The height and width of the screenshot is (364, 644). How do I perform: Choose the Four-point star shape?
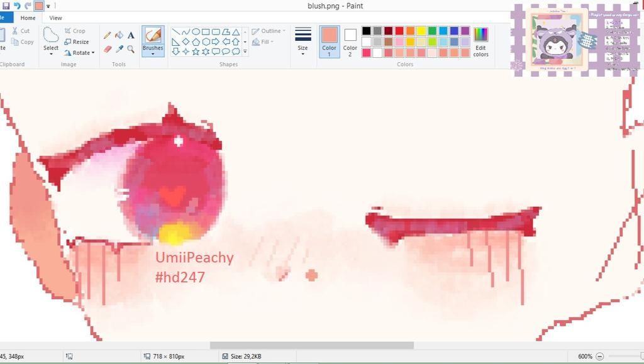(x=186, y=52)
